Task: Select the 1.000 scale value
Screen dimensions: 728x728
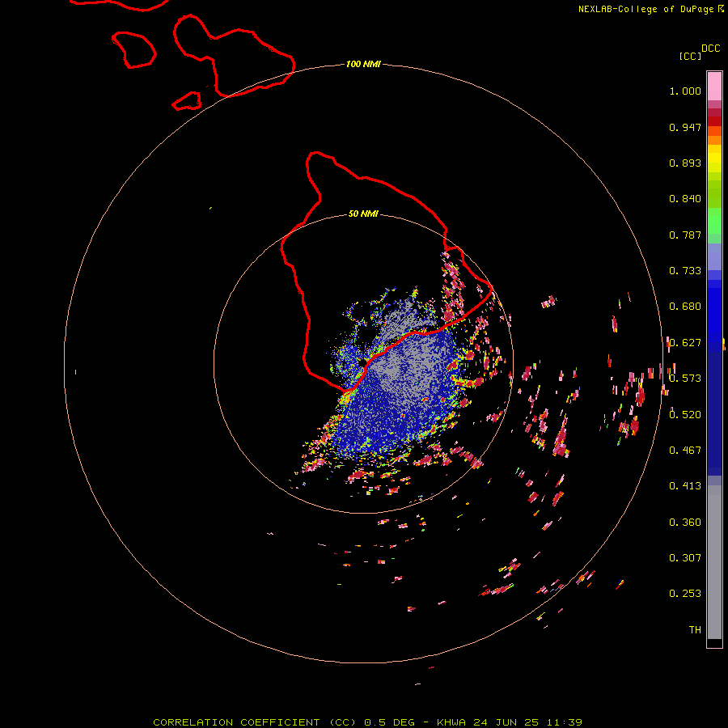Action: point(685,91)
